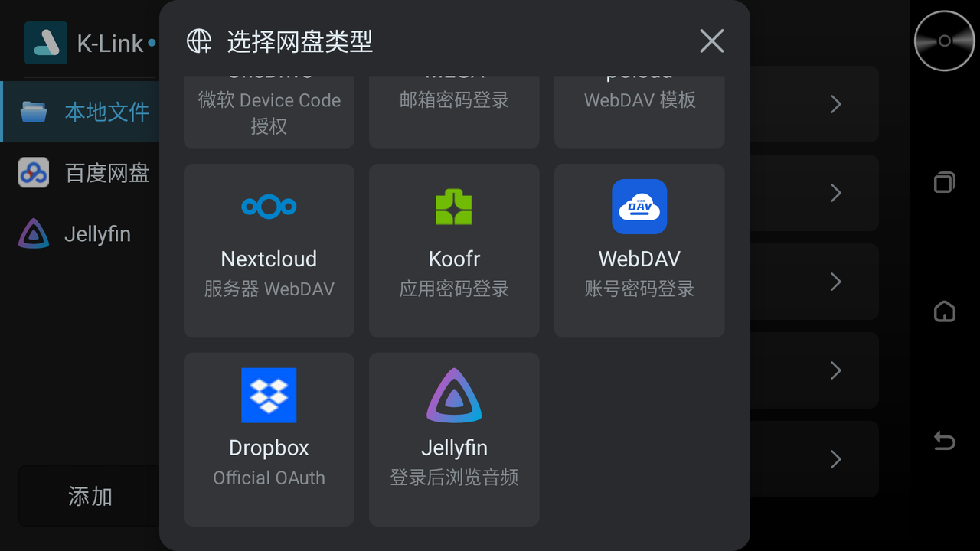The width and height of the screenshot is (980, 551).
Task: Open 本地文件 in the sidebar
Action: click(x=80, y=112)
